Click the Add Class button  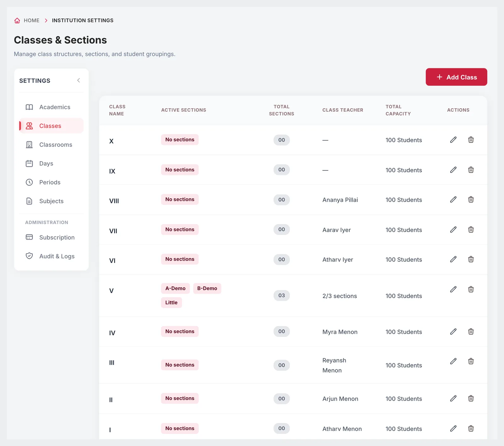point(456,77)
